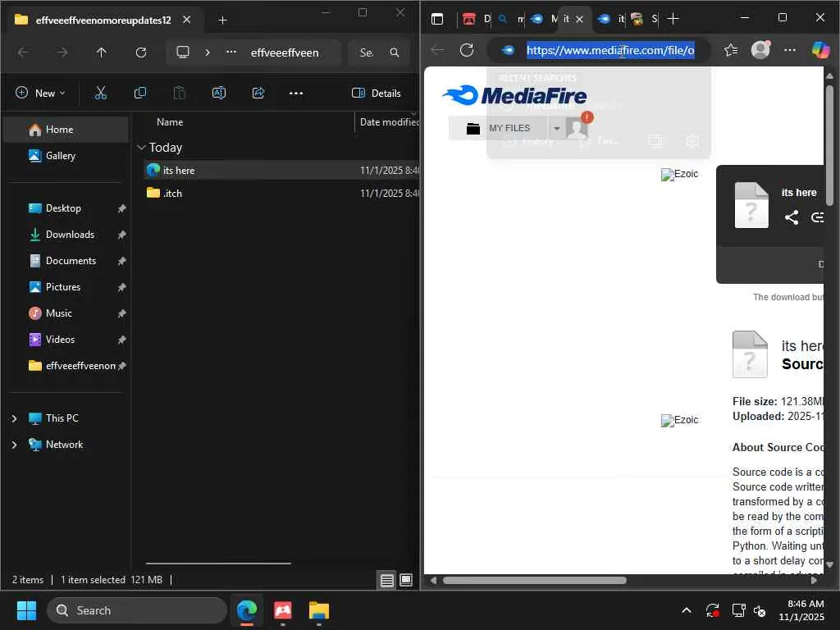Open Home in the navigation pane
The width and height of the screenshot is (840, 630).
click(66, 130)
